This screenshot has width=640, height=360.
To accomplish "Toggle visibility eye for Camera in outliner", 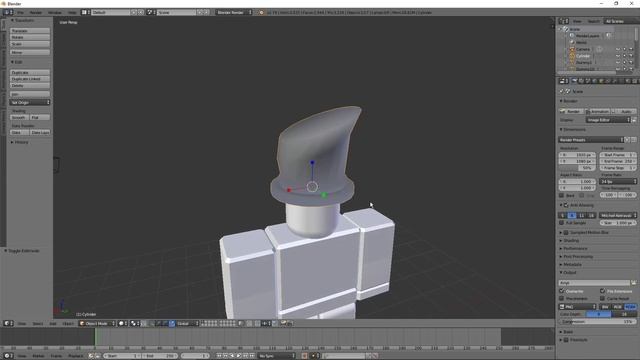I will [618, 49].
